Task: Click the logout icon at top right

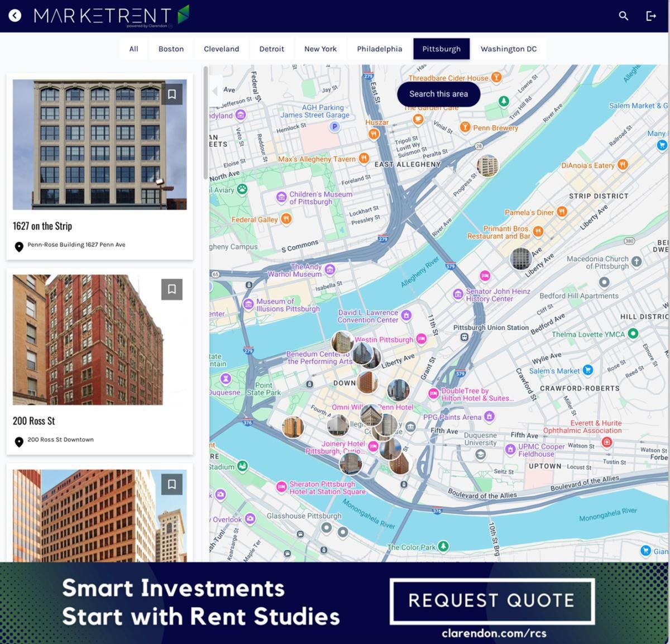Action: [651, 16]
